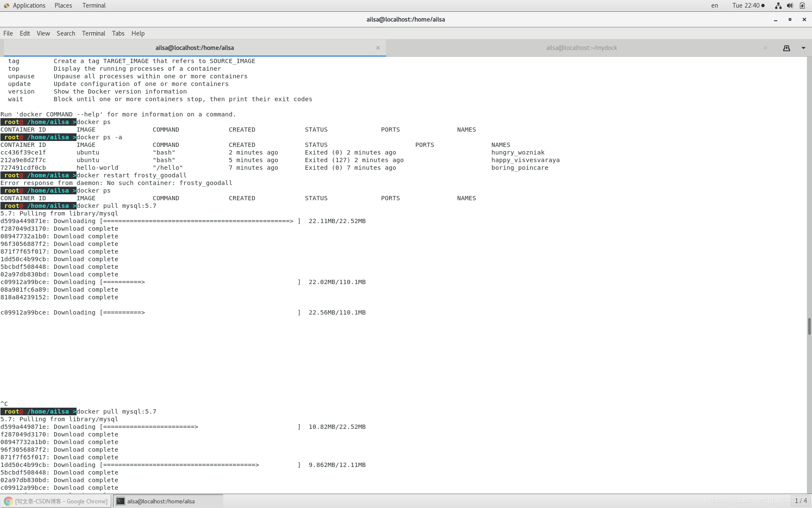The height and width of the screenshot is (508, 812).
Task: Open the Search menu
Action: point(66,33)
